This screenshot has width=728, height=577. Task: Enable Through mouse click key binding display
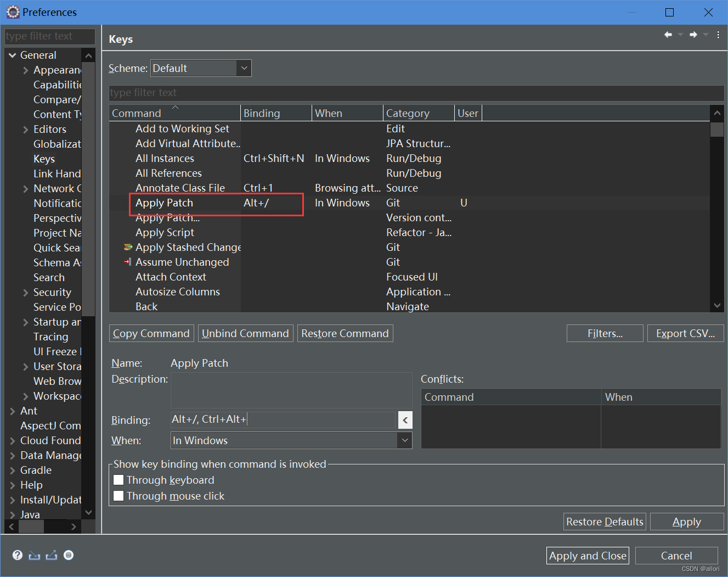point(118,495)
